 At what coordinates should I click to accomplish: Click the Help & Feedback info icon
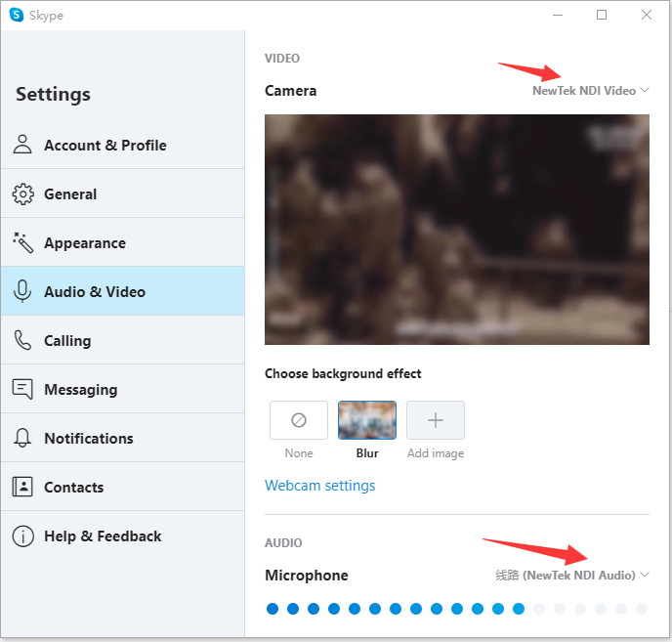tap(22, 536)
